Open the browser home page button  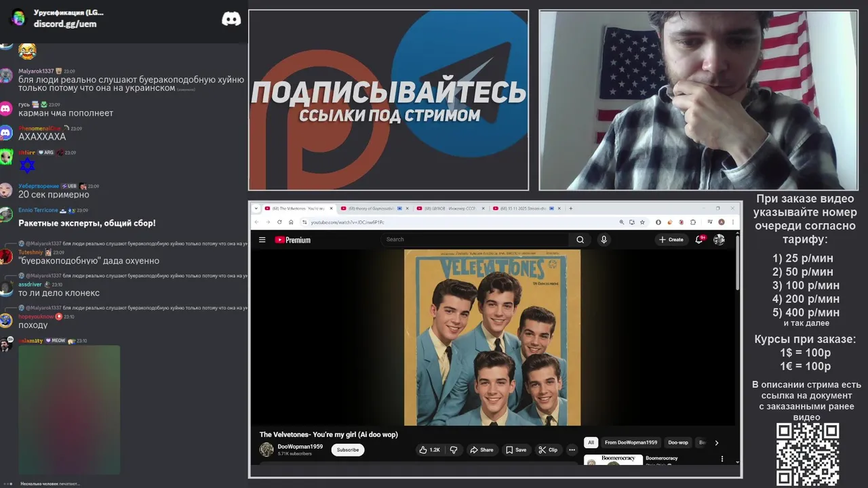pos(291,222)
